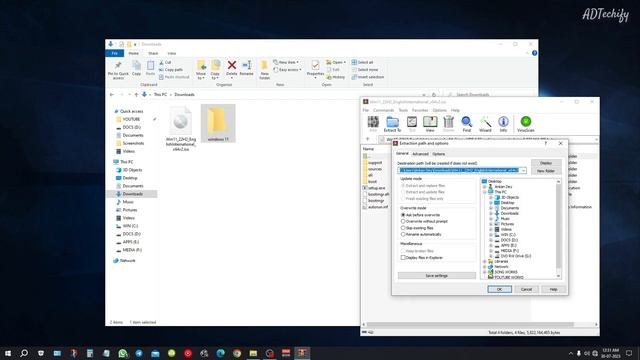Click the Save settings button
This screenshot has width=640, height=360.
[x=436, y=276]
